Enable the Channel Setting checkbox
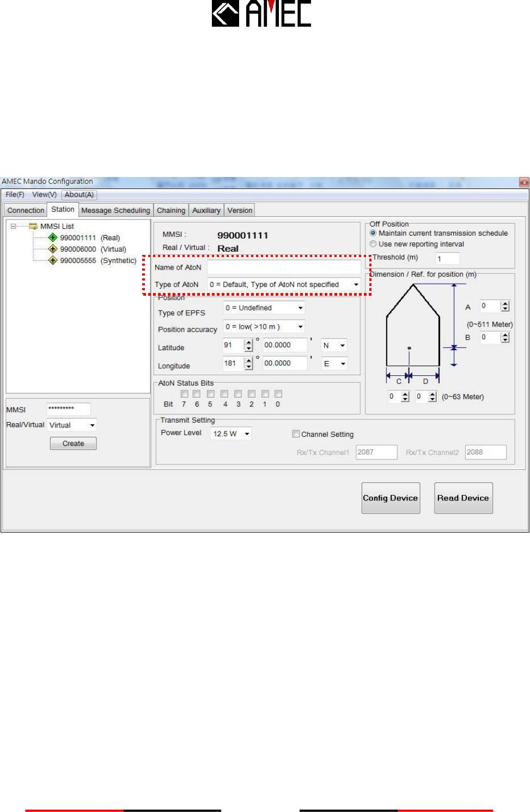 [296, 434]
